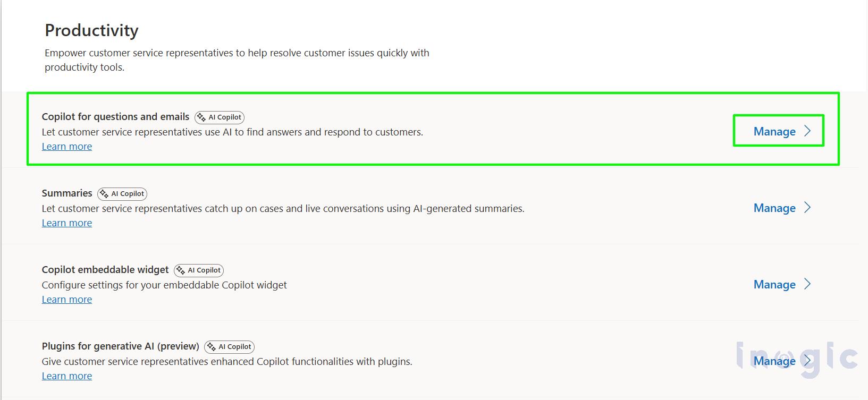
Task: Click Manage for the Summaries feature
Action: [774, 208]
